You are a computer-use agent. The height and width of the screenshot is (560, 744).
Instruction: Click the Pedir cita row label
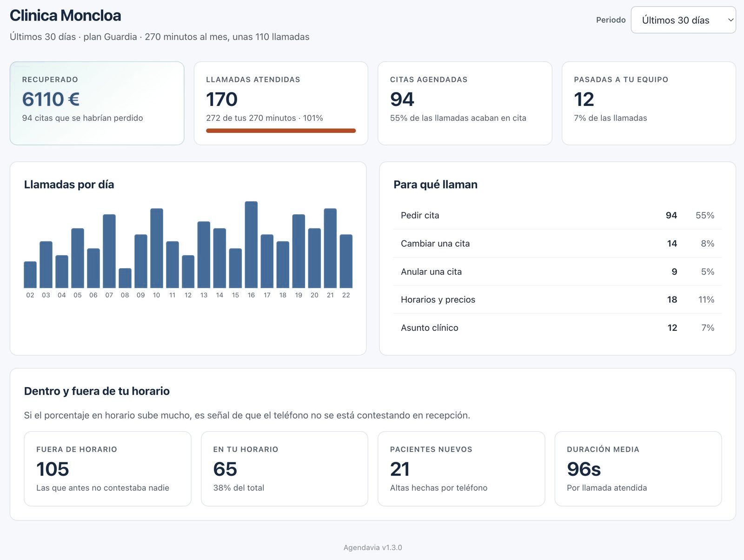pyautogui.click(x=420, y=215)
